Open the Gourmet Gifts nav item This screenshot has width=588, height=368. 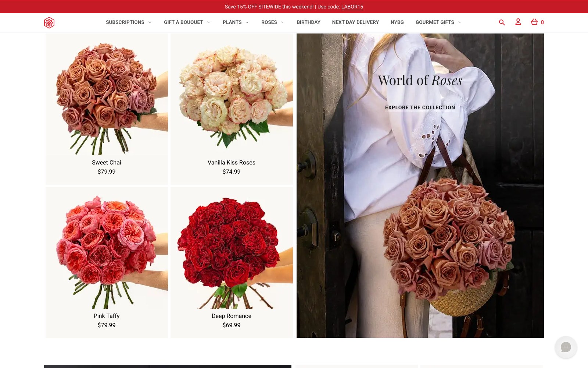pos(435,22)
